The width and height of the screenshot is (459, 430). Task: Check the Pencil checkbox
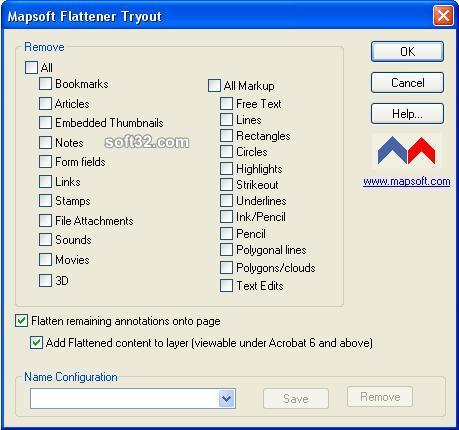click(x=226, y=233)
